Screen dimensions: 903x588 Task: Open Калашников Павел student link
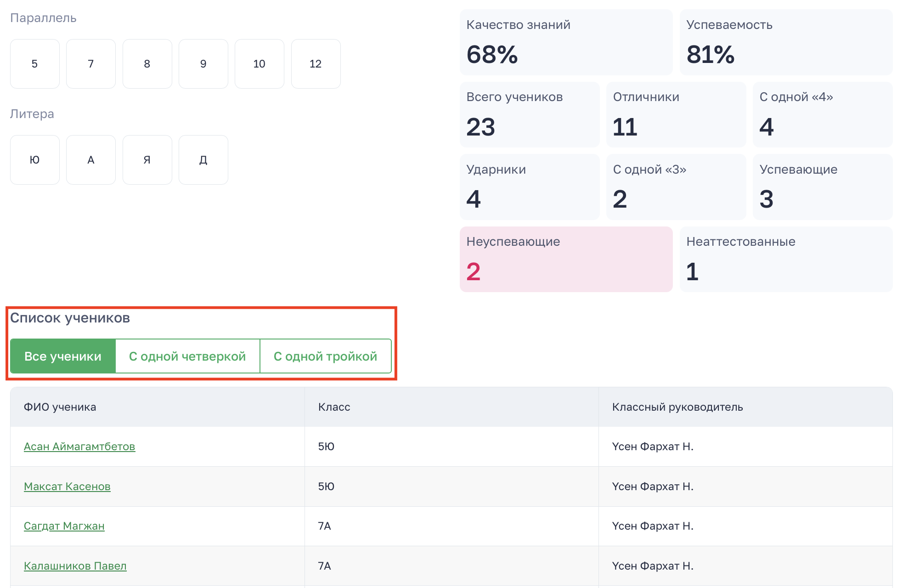coord(75,566)
